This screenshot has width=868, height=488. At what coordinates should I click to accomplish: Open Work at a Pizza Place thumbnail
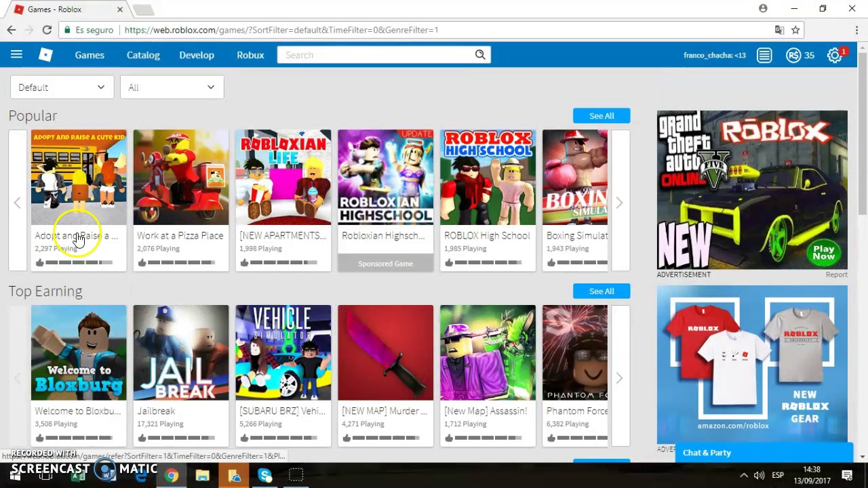pos(181,177)
